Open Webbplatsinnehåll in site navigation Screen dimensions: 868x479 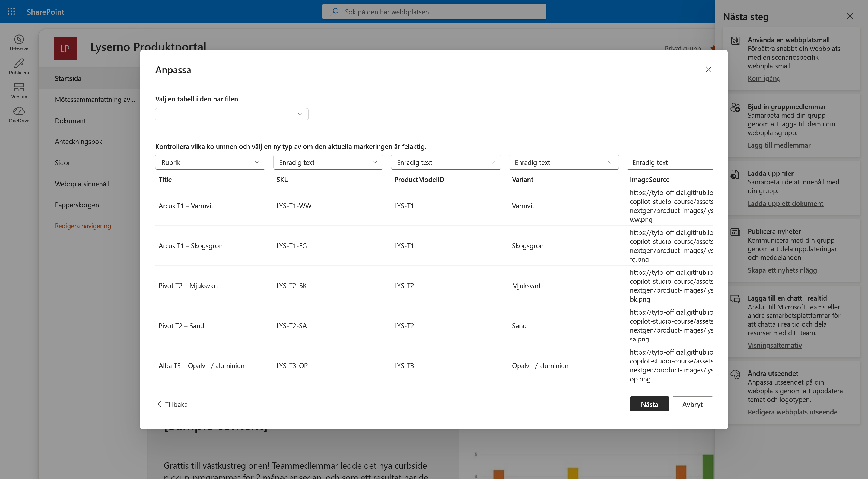click(x=82, y=184)
